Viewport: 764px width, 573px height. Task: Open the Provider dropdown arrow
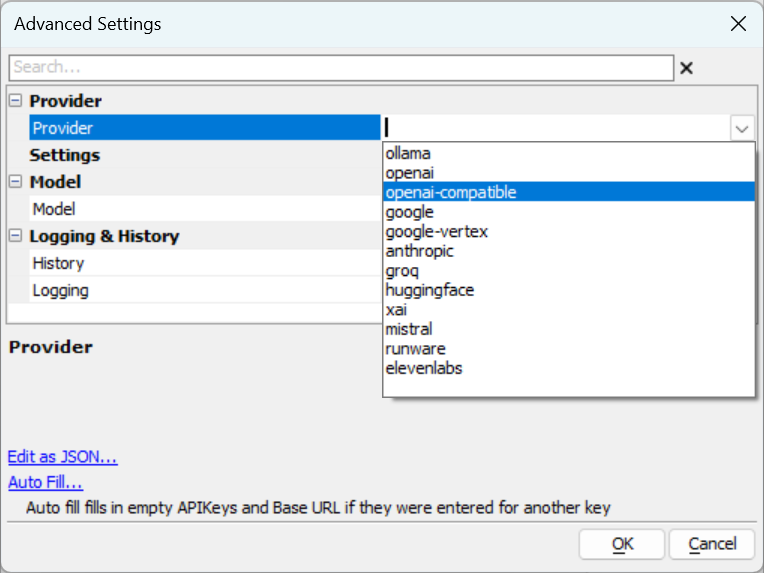(x=742, y=128)
